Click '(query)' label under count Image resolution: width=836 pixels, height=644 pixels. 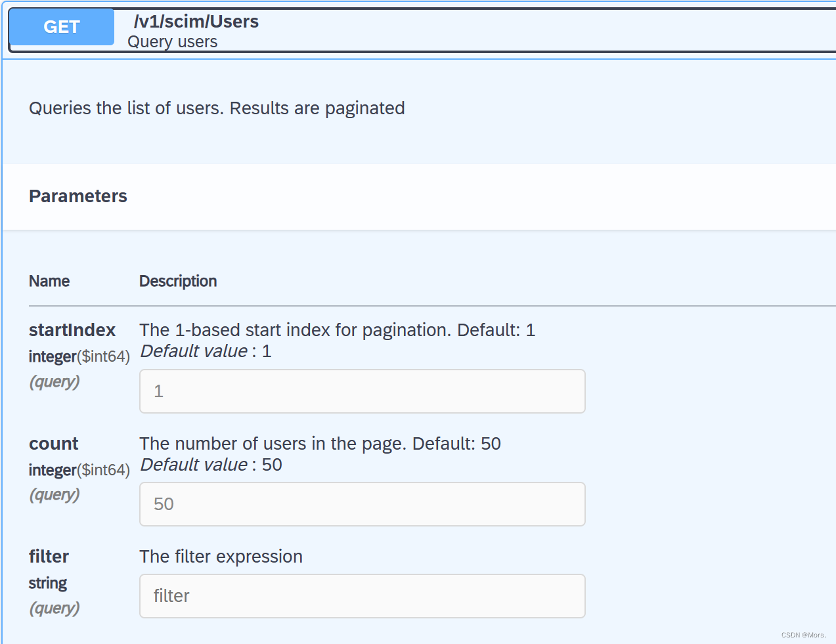[55, 495]
